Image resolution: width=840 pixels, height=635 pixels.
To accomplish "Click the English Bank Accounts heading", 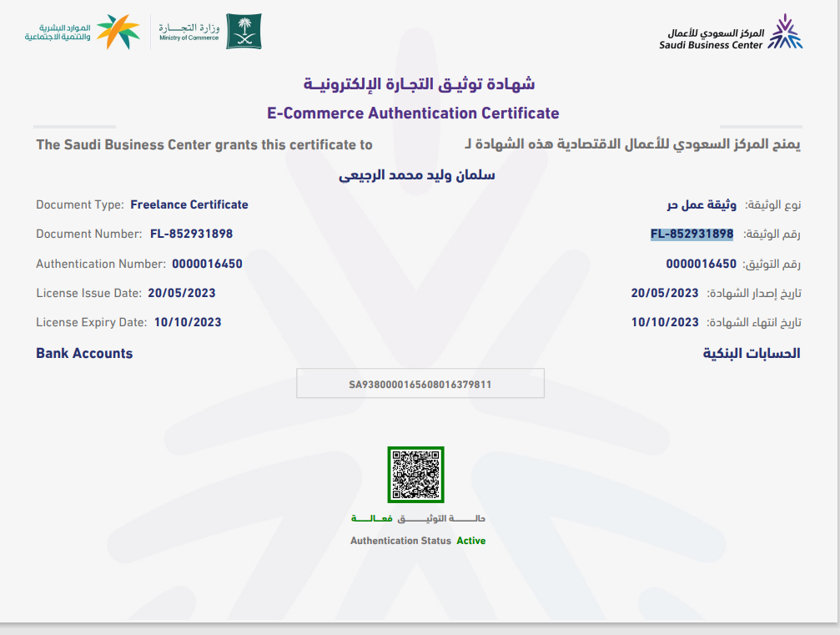I will pos(84,353).
